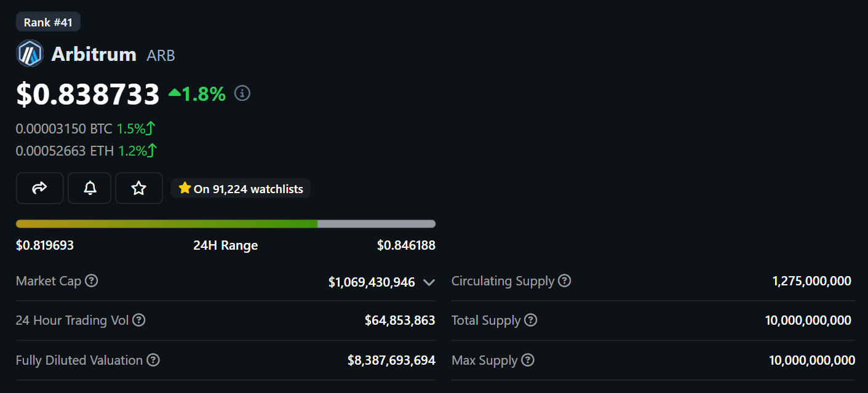Open Fully Diluted Valuation help icon

pos(153,360)
